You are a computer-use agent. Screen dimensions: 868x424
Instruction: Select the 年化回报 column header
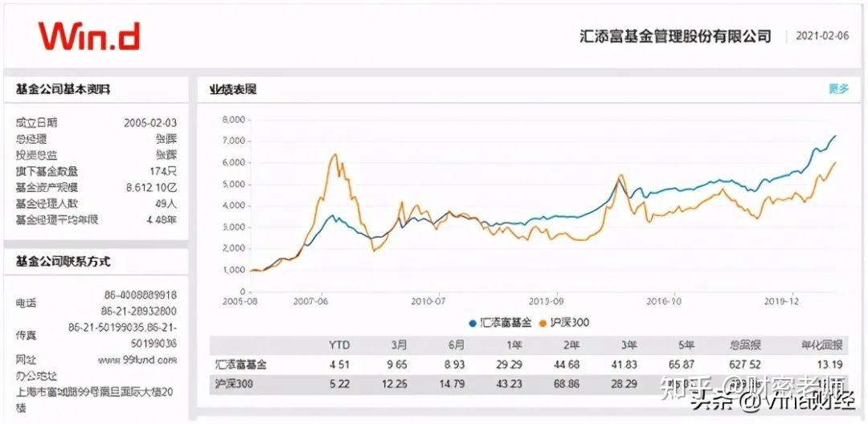822,345
